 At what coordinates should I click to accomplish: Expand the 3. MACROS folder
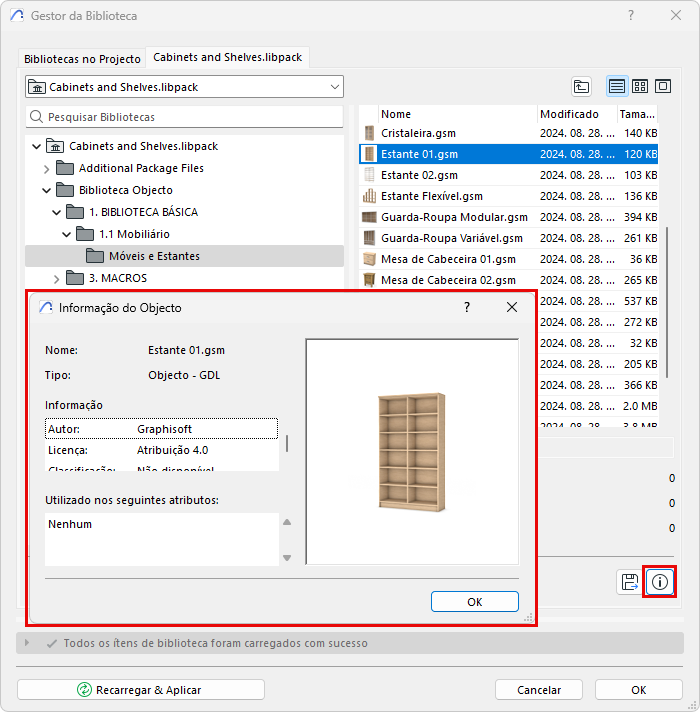coord(56,279)
